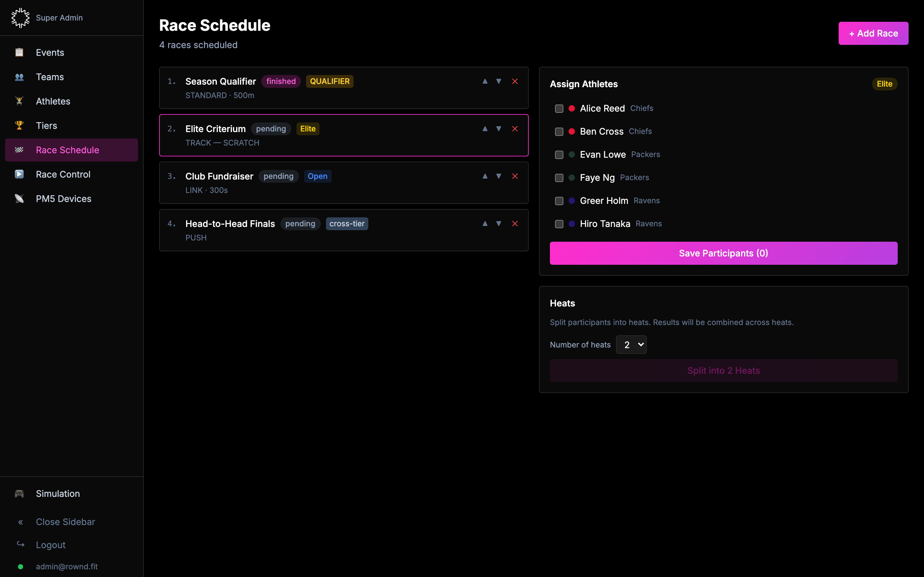Click the Race Control play icon
924x577 pixels.
(19, 174)
